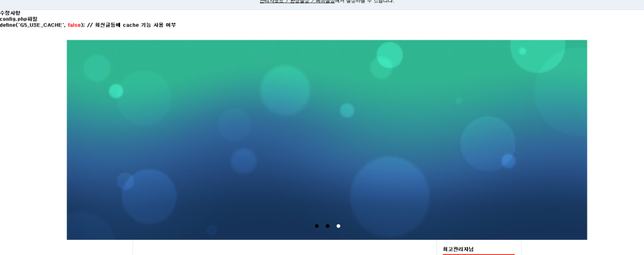Click the 수정사항 heading text
644x255 pixels.
click(10, 13)
